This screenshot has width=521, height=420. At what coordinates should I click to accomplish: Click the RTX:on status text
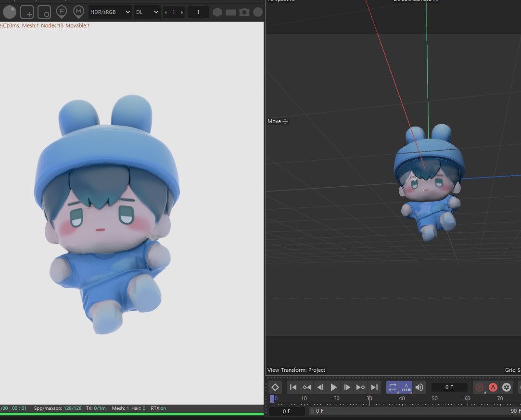[x=158, y=408]
